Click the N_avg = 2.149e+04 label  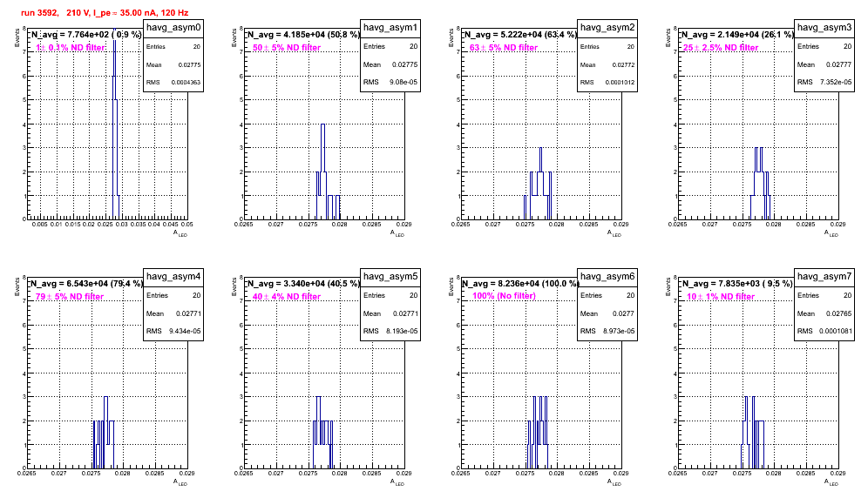pos(736,34)
